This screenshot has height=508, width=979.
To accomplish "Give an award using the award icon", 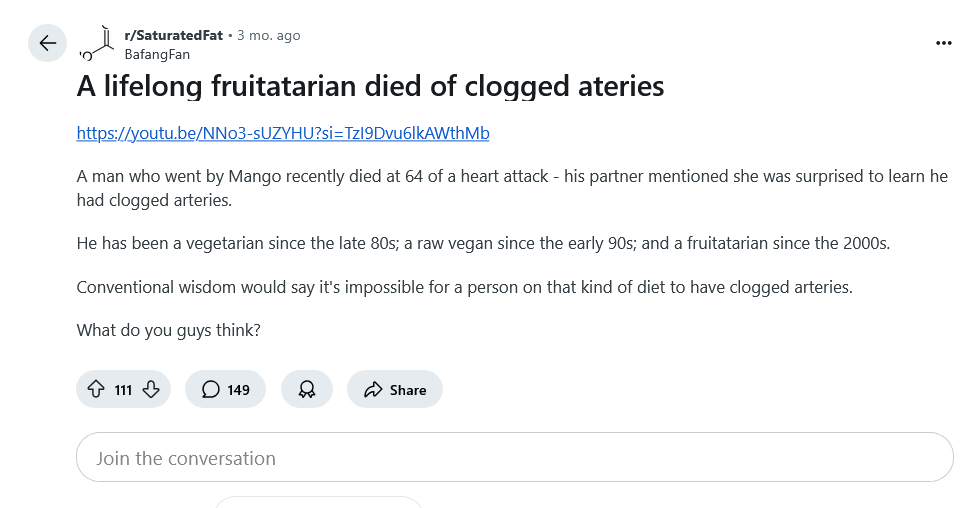I will (x=307, y=389).
